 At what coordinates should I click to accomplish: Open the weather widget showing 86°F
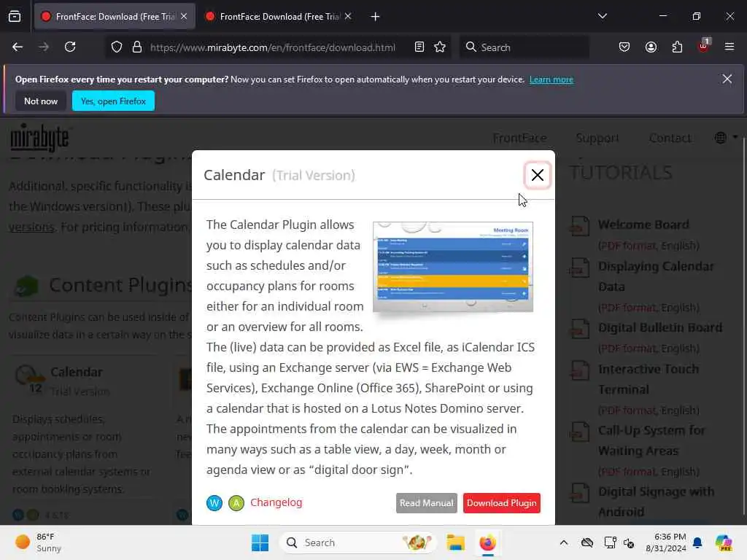click(x=38, y=542)
